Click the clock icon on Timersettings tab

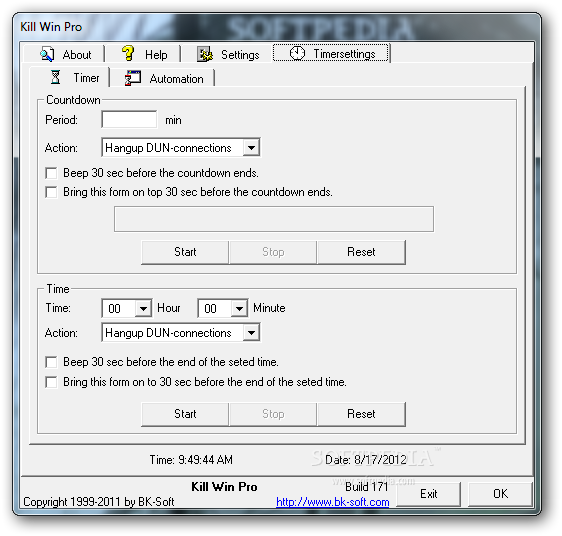(x=297, y=53)
